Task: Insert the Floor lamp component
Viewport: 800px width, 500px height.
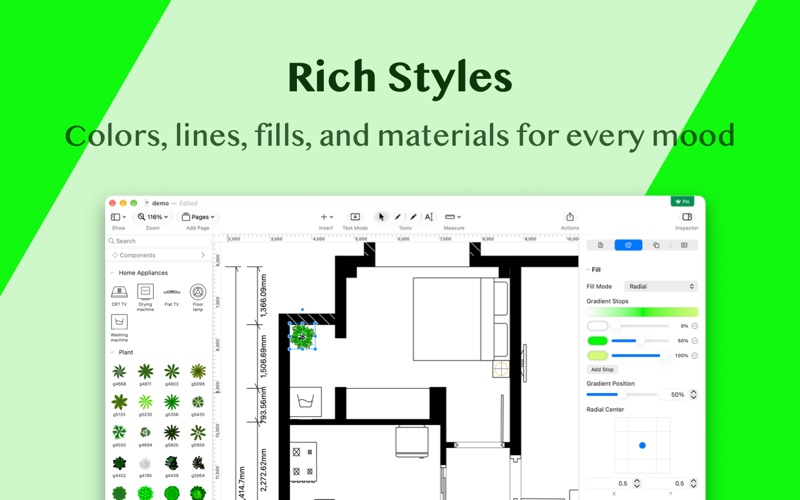Action: point(198,297)
